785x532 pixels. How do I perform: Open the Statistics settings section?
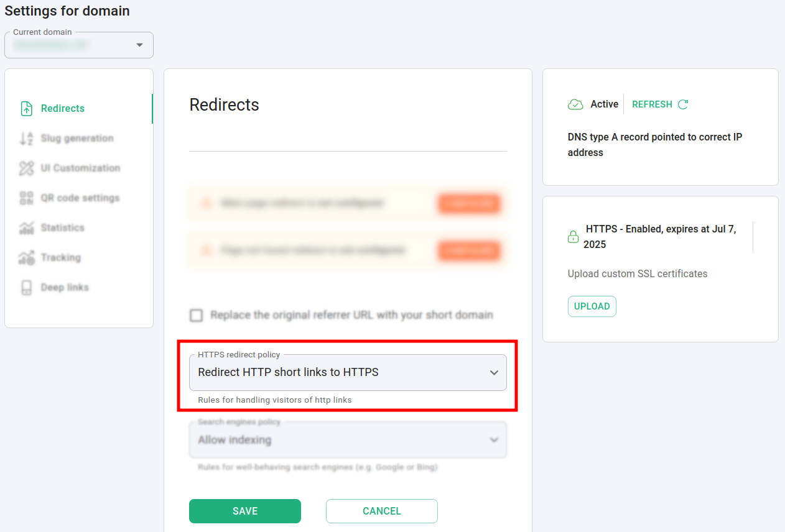click(62, 228)
